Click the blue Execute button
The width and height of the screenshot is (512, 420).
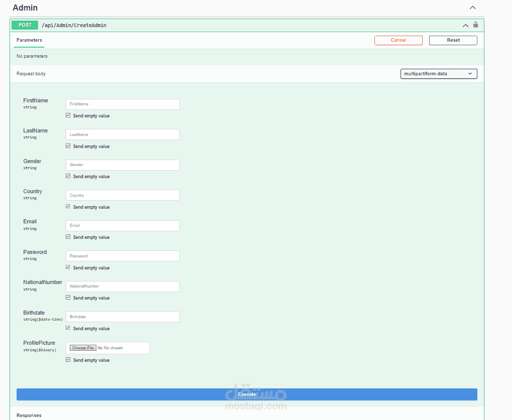pos(247,394)
